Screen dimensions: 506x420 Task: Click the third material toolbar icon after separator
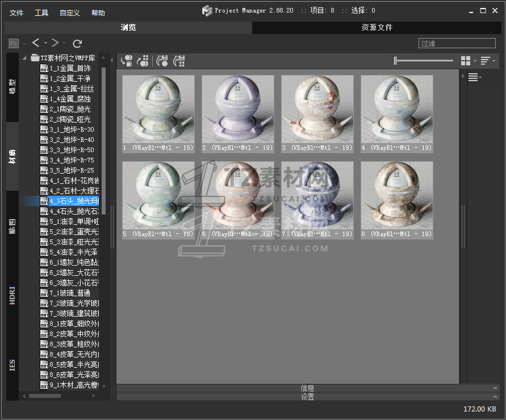pyautogui.click(x=162, y=61)
